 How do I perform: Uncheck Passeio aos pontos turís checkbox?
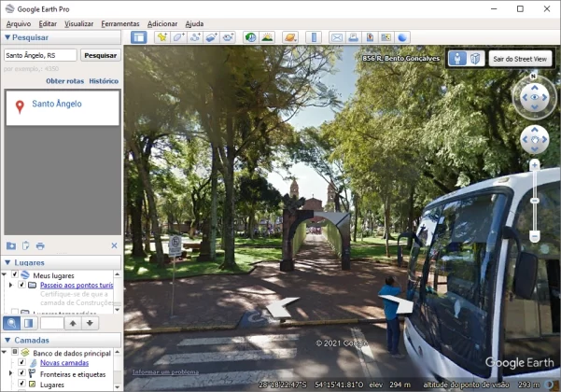(x=21, y=285)
